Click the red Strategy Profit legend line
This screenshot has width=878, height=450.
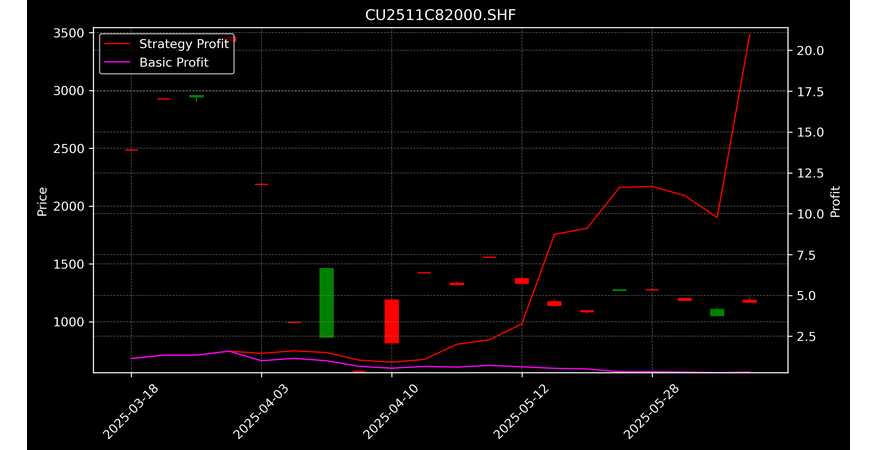(x=117, y=44)
